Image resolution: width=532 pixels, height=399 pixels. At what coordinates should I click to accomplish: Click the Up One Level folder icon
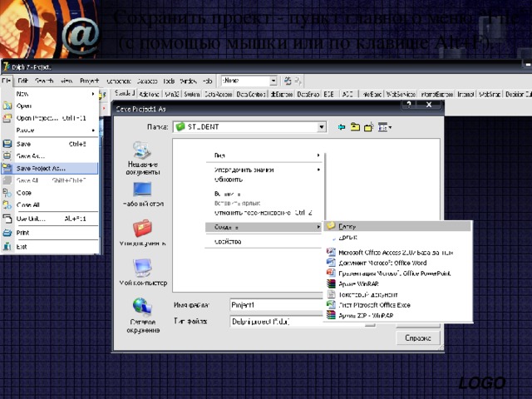click(x=355, y=126)
